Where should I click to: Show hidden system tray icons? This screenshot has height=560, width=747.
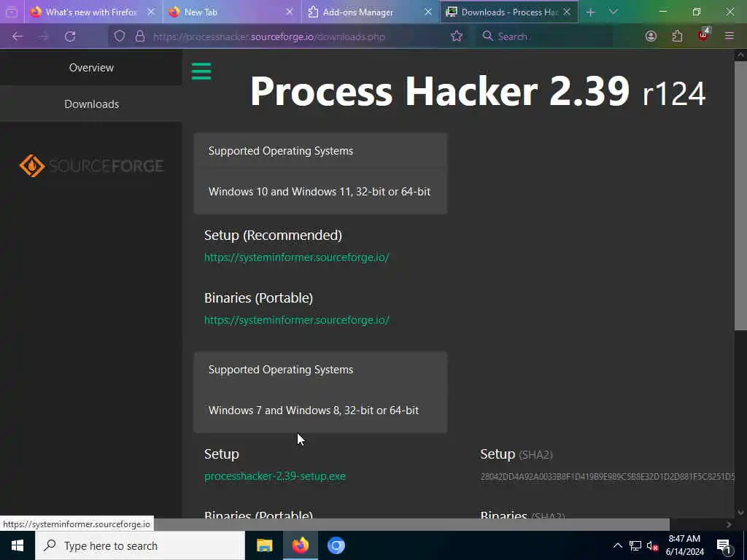[x=617, y=545]
